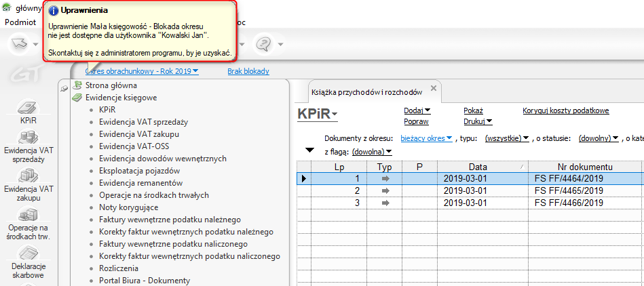
Task: Click Koryguj koszty podatkowe link
Action: (x=566, y=110)
